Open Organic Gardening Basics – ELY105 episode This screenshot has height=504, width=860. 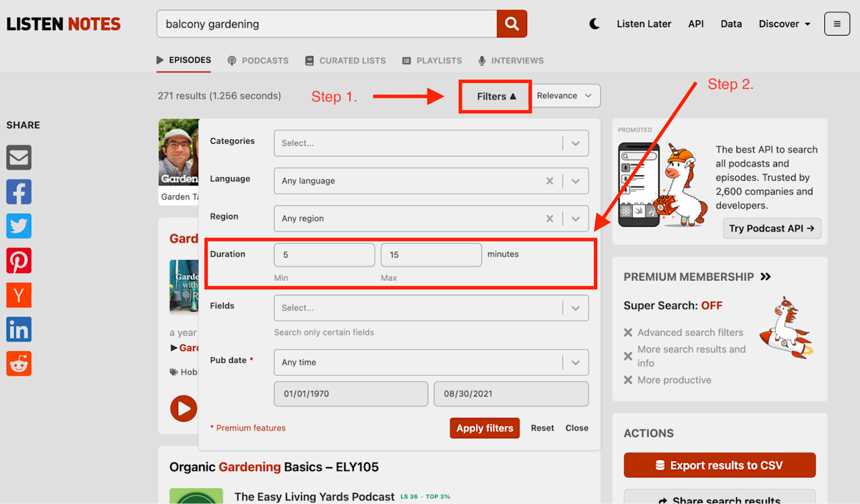point(274,467)
